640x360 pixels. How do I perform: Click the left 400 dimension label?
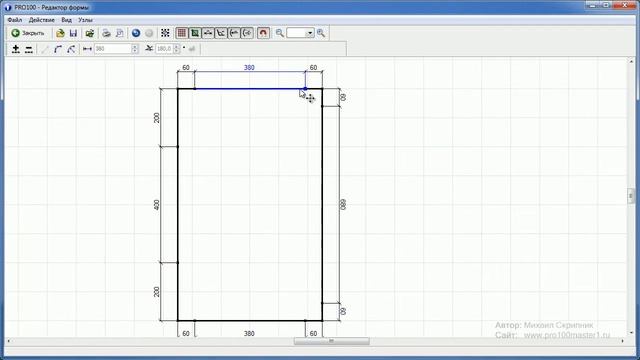coord(156,205)
